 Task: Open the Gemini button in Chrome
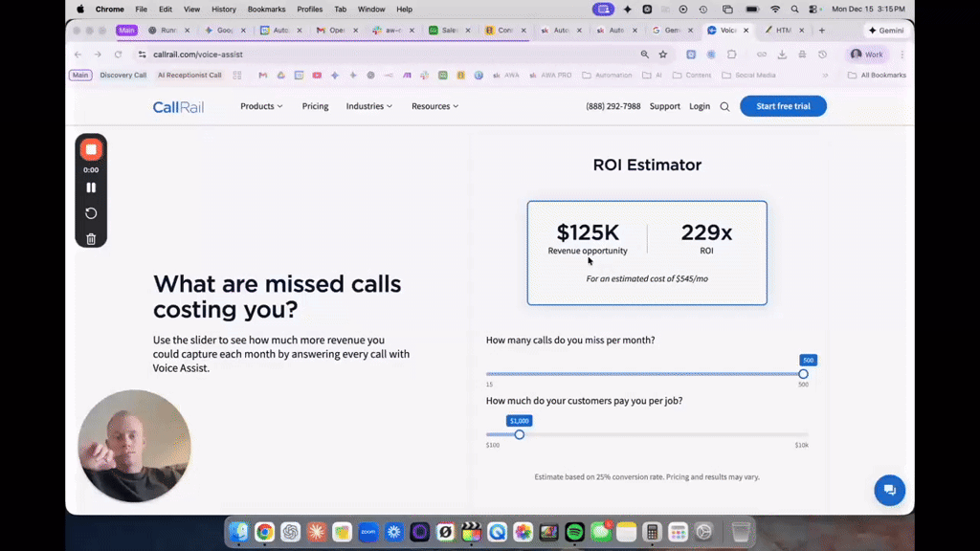pos(886,30)
